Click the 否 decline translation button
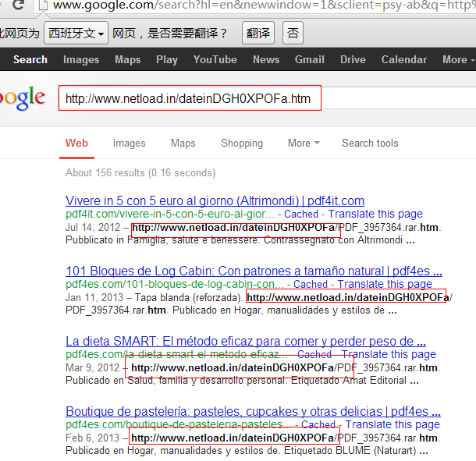Screen dimensions: 476x461 (293, 33)
